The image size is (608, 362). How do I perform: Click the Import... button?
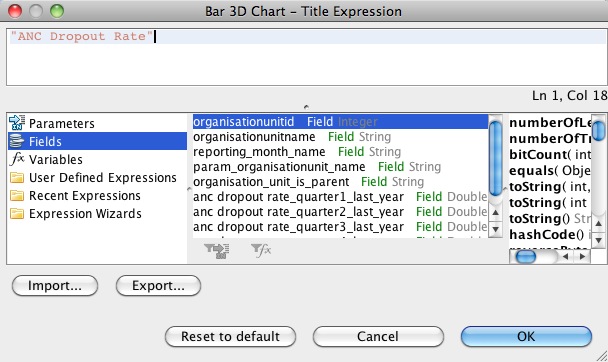(55, 286)
